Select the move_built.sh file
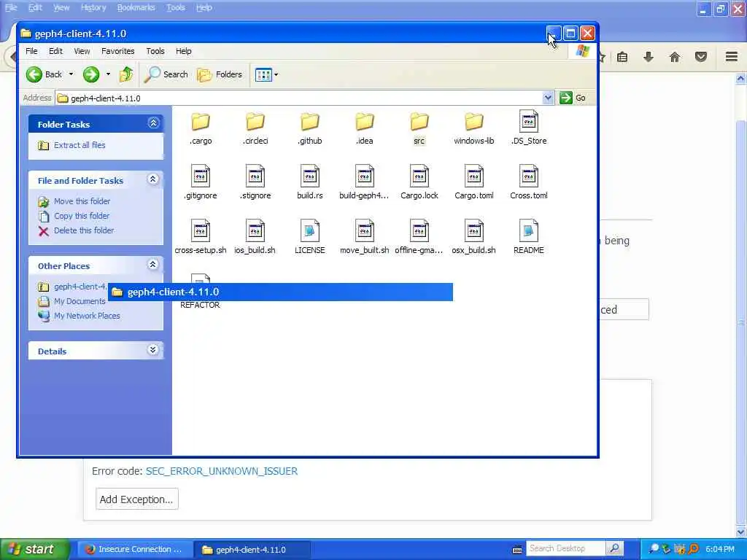Screen dimensions: 747x560 coord(365,237)
